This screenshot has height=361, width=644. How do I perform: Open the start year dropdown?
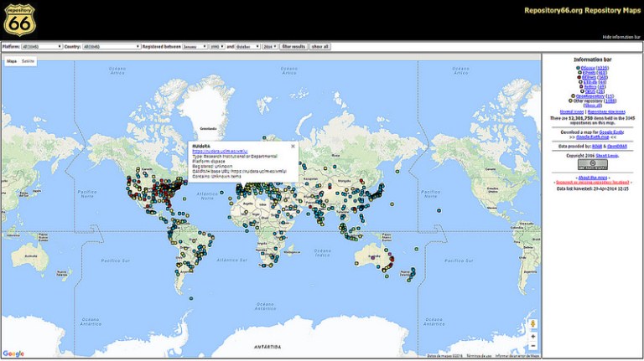(x=217, y=47)
